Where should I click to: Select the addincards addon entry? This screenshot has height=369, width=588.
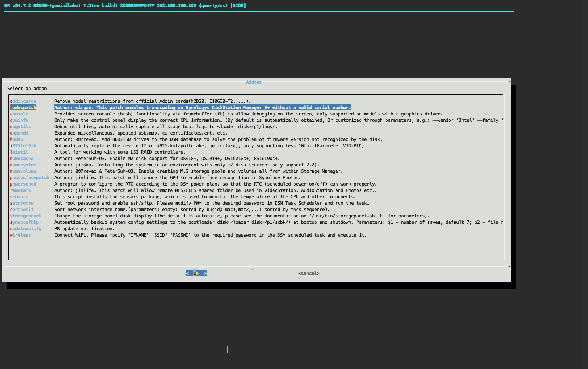tap(23, 101)
